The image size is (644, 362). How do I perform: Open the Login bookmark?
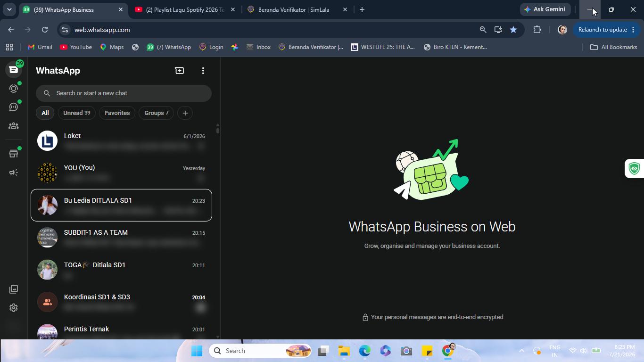click(x=211, y=47)
